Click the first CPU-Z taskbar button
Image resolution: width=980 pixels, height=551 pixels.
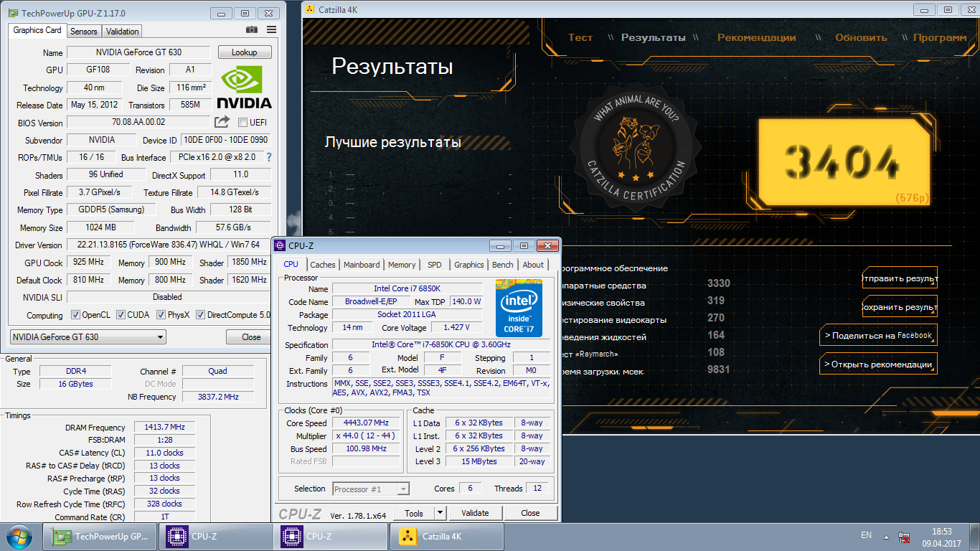(217, 536)
